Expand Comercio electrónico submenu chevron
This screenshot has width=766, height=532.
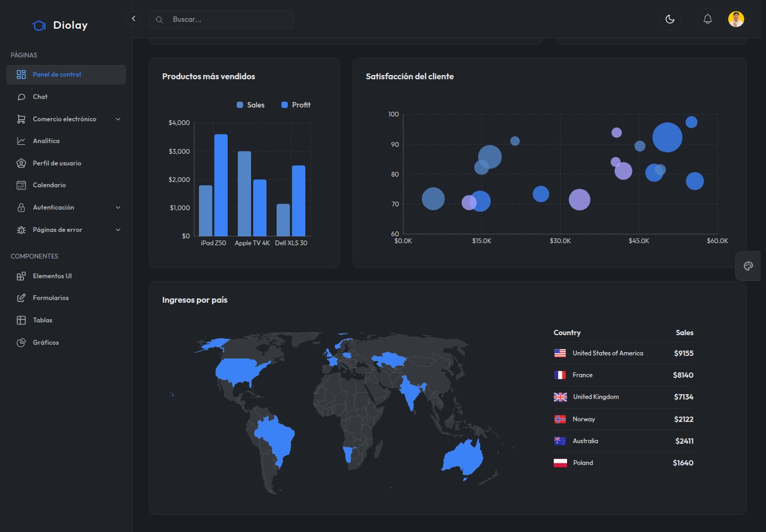tap(118, 119)
